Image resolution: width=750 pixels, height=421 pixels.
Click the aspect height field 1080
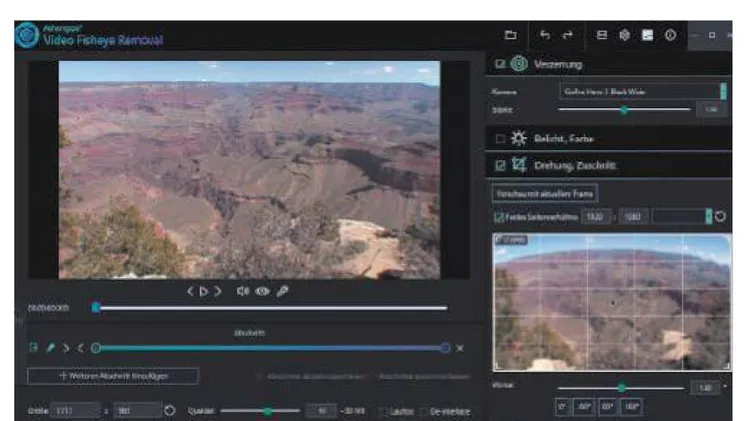[x=633, y=217]
